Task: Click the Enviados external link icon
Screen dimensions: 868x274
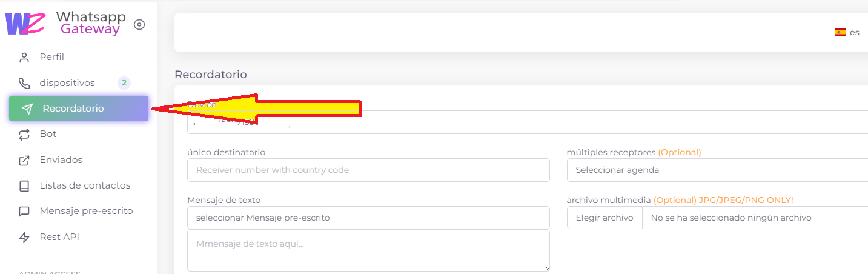Action: (24, 161)
